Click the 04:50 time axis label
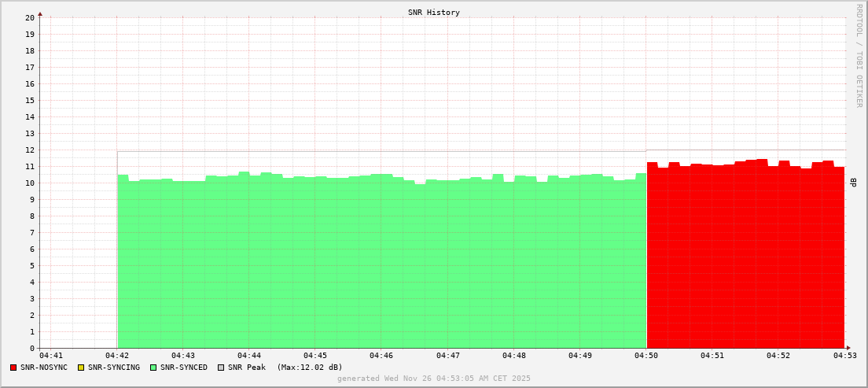Screen dimensions: 868x388 [x=646, y=356]
